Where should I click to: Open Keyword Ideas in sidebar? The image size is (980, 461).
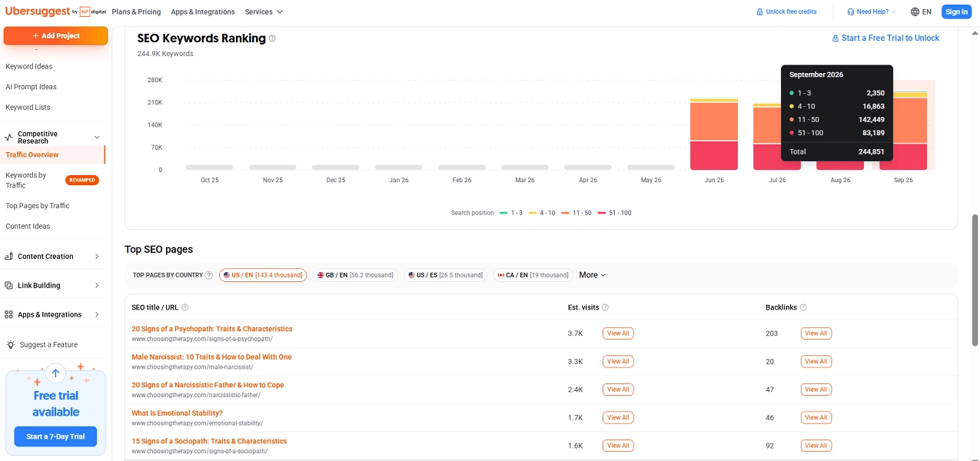pyautogui.click(x=29, y=67)
